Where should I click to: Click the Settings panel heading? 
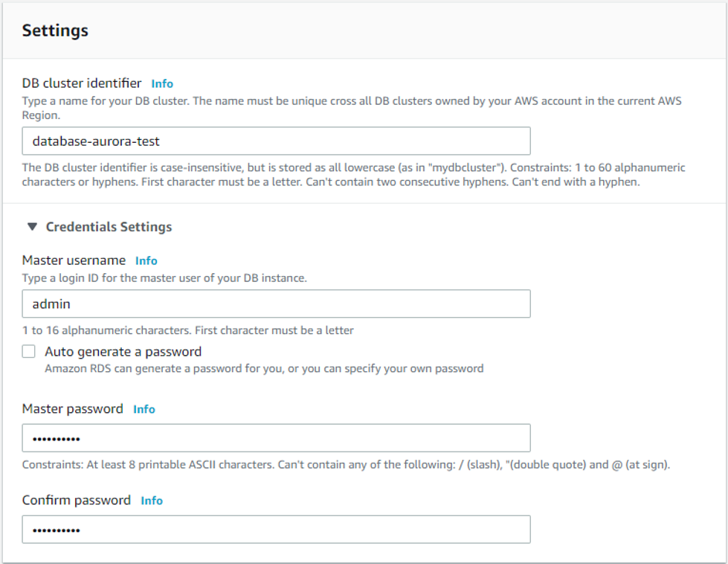55,31
